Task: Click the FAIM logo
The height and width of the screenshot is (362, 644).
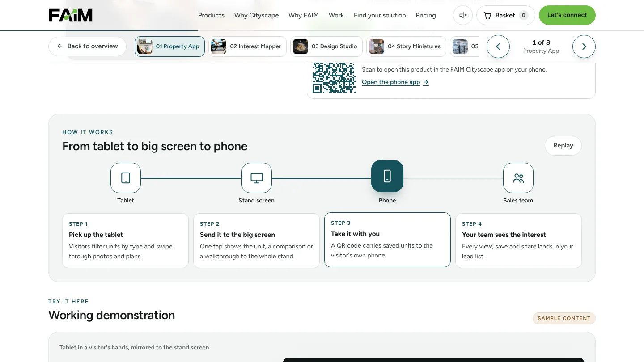Action: coord(71,15)
